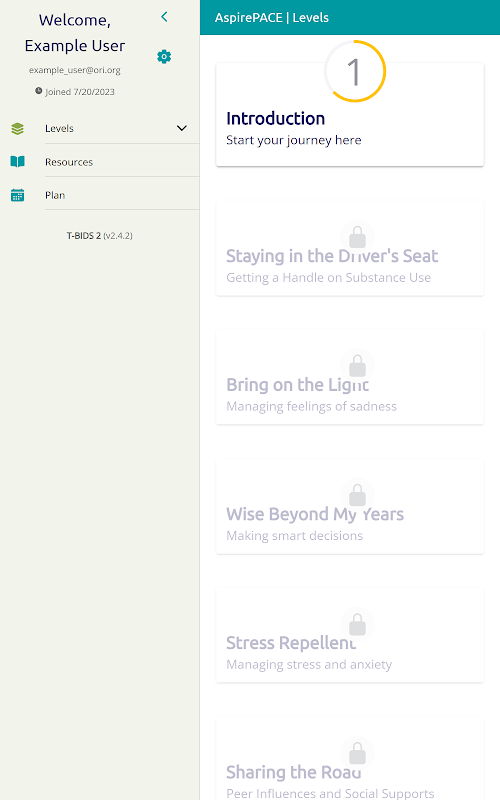The width and height of the screenshot is (500, 800).
Task: Open the Introduction level card
Action: pos(350,115)
